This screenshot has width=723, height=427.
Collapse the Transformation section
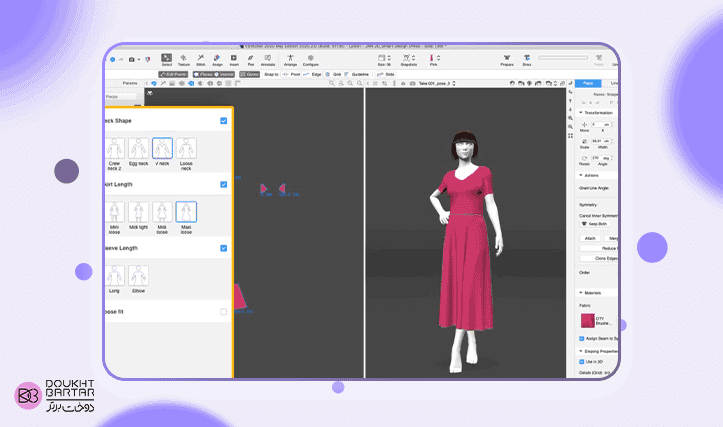582,113
